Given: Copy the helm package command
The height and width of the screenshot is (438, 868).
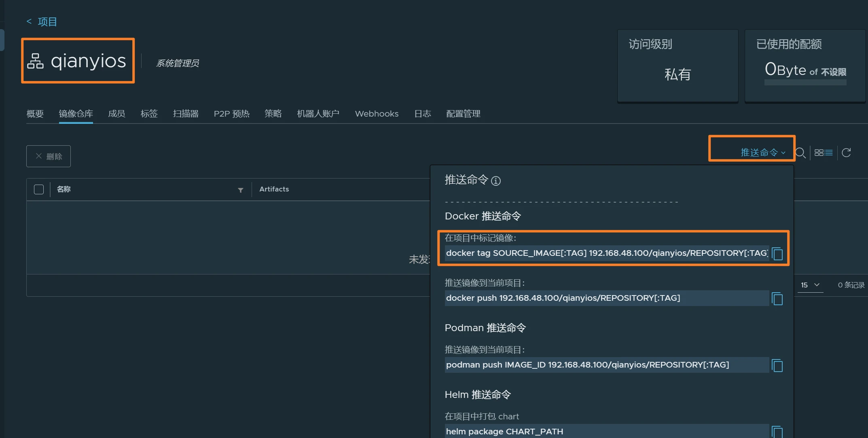Looking at the screenshot, I should pos(777,432).
